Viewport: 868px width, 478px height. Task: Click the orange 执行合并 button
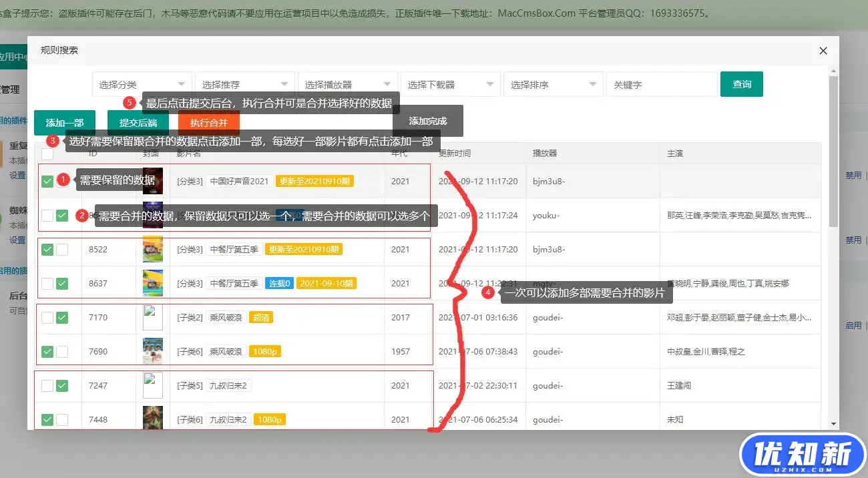(209, 123)
